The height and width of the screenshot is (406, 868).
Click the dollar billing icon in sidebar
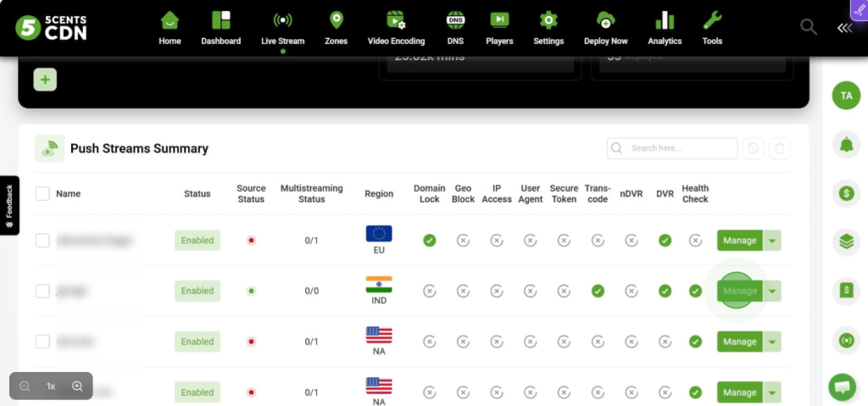tap(845, 193)
